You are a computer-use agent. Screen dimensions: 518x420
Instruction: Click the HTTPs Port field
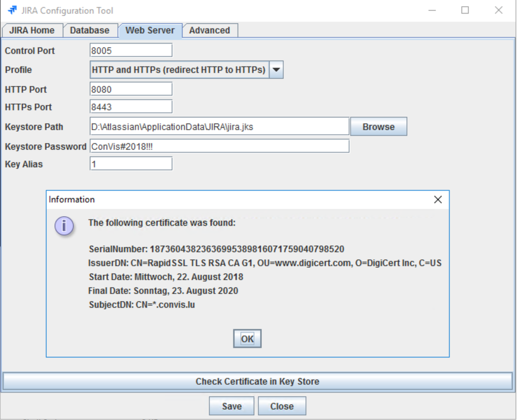pyautogui.click(x=131, y=107)
